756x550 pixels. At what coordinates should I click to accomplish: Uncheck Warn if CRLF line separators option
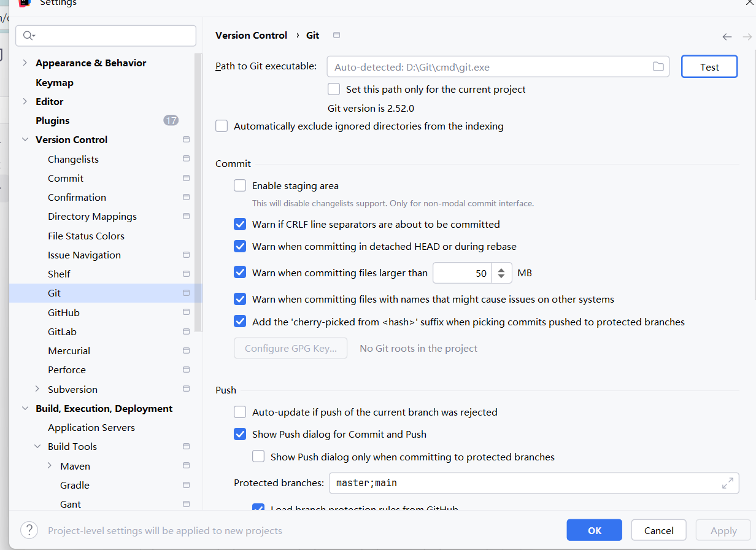(240, 224)
